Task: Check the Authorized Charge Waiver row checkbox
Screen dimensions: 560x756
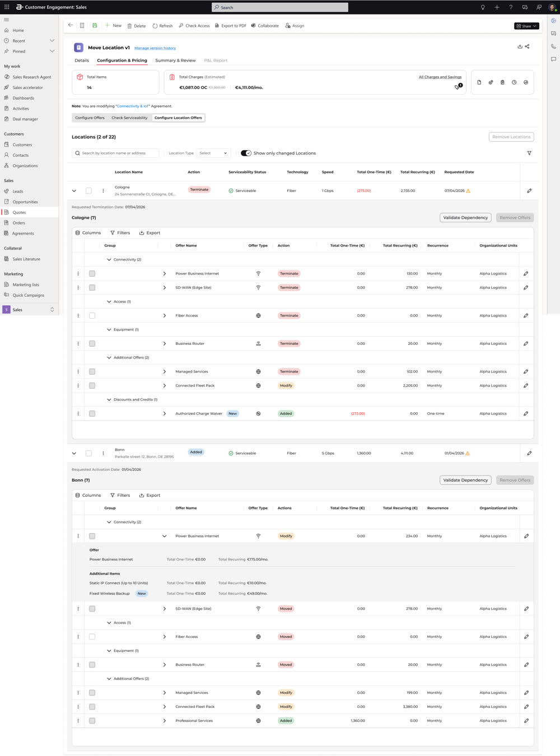Action: pyautogui.click(x=92, y=414)
